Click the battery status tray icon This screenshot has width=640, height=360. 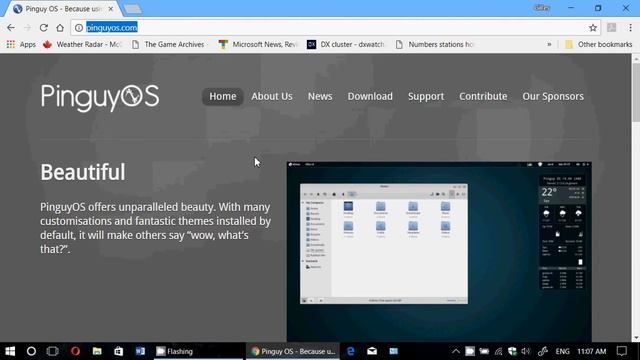click(484, 351)
